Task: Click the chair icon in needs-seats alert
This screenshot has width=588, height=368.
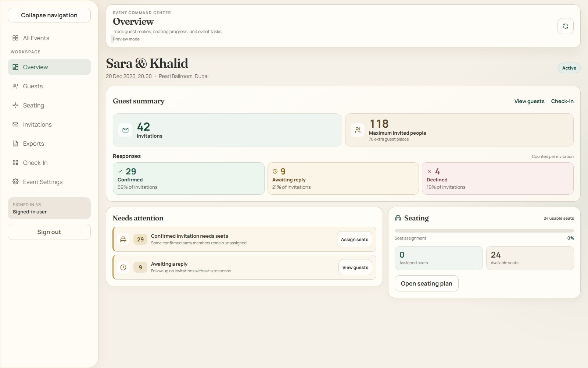Action: tap(123, 239)
